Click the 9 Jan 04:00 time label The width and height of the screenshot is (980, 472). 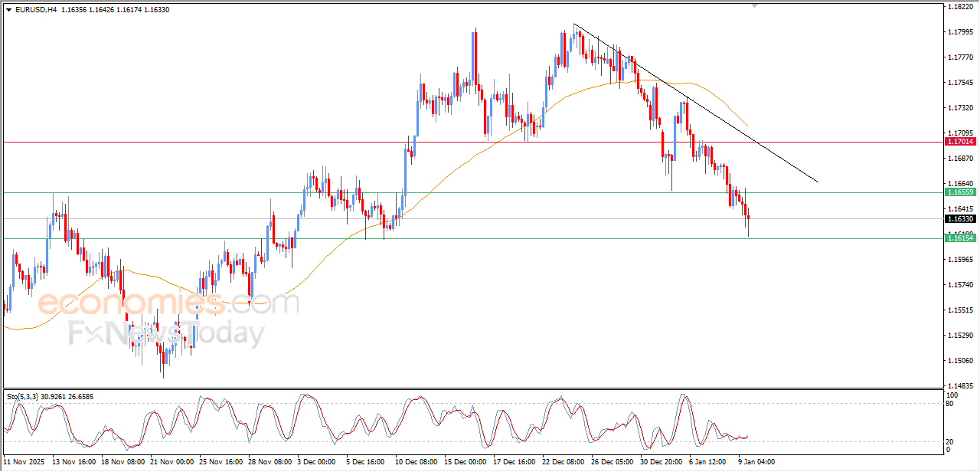757,462
